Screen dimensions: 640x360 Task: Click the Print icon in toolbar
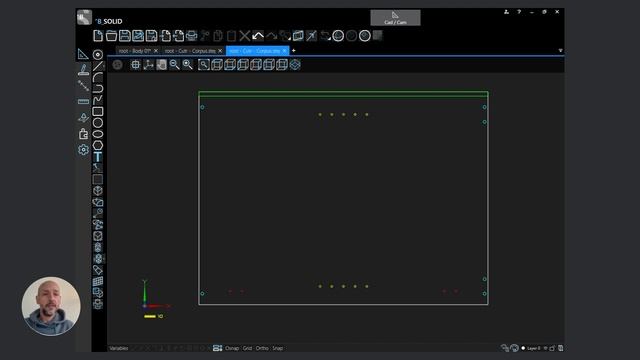click(191, 36)
